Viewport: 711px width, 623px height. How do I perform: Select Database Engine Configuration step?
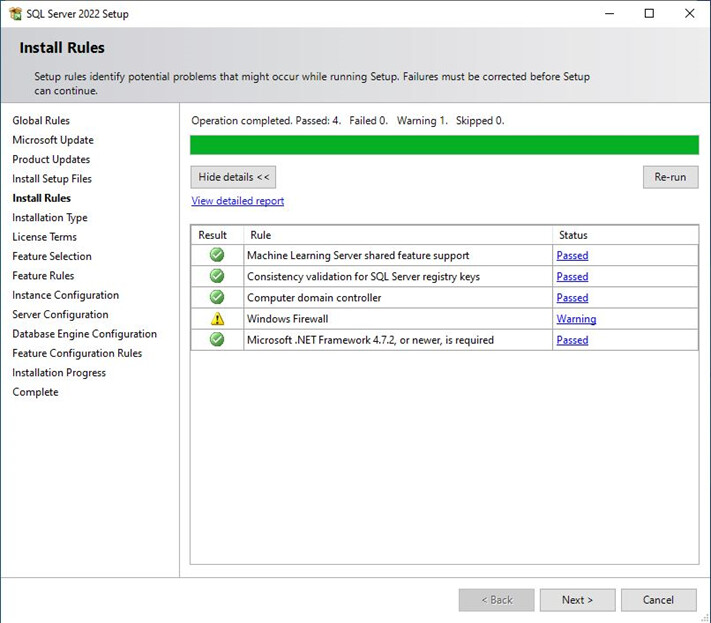tap(84, 334)
